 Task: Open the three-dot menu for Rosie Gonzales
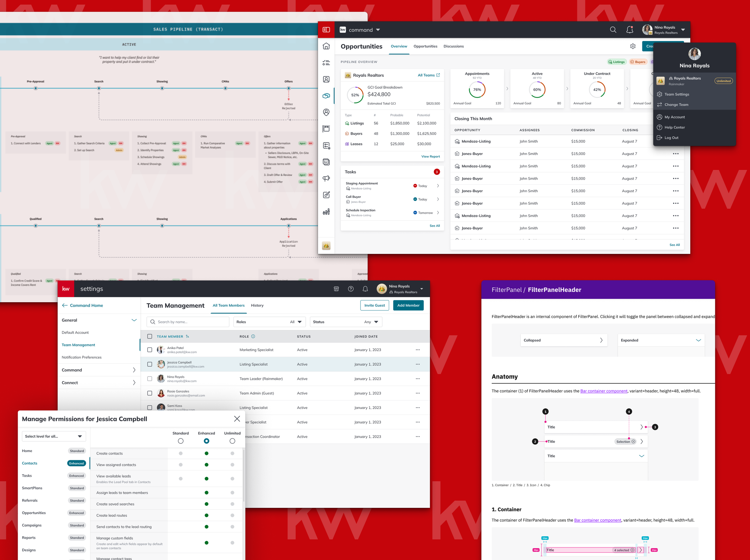pyautogui.click(x=418, y=393)
